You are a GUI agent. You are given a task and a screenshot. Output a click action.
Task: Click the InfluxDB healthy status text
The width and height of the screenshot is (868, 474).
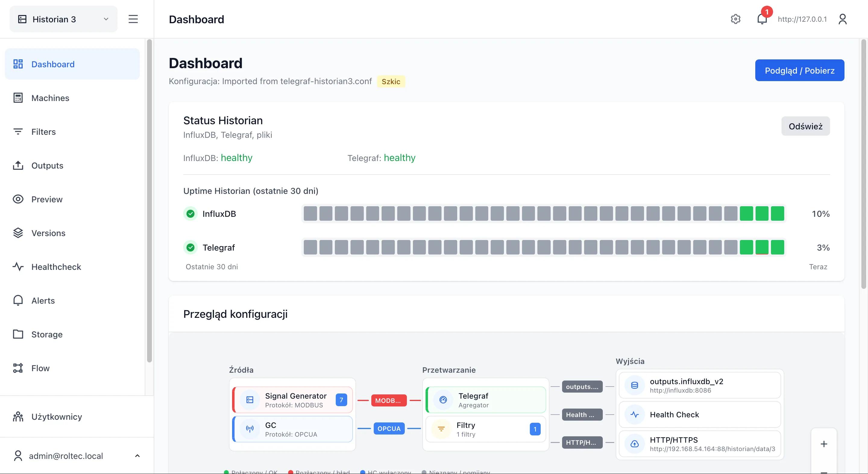tap(237, 158)
